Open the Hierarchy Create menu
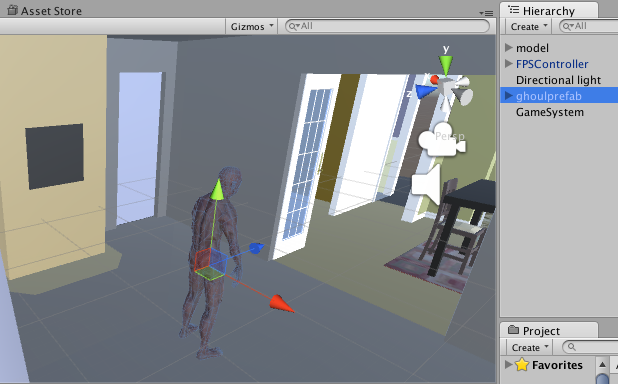Viewport: 618px width, 384px height. click(x=529, y=26)
